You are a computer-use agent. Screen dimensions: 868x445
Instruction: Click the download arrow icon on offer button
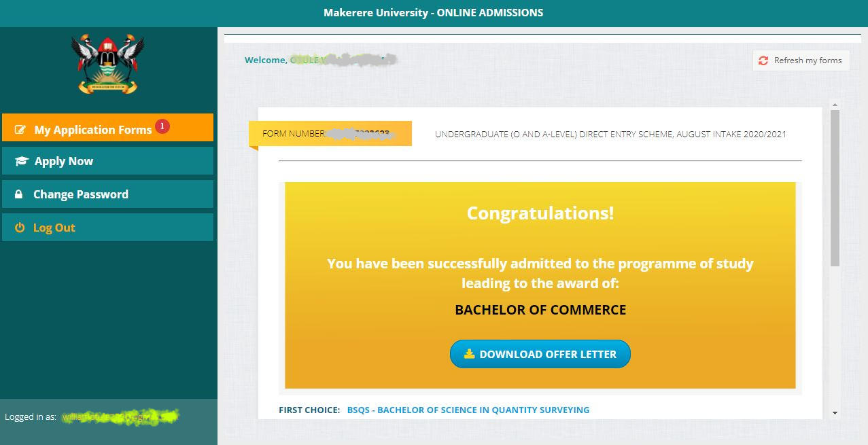click(469, 354)
